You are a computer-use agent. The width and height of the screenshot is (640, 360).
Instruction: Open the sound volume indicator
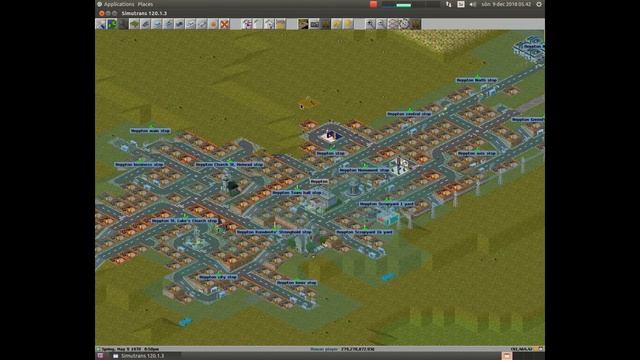(x=473, y=4)
